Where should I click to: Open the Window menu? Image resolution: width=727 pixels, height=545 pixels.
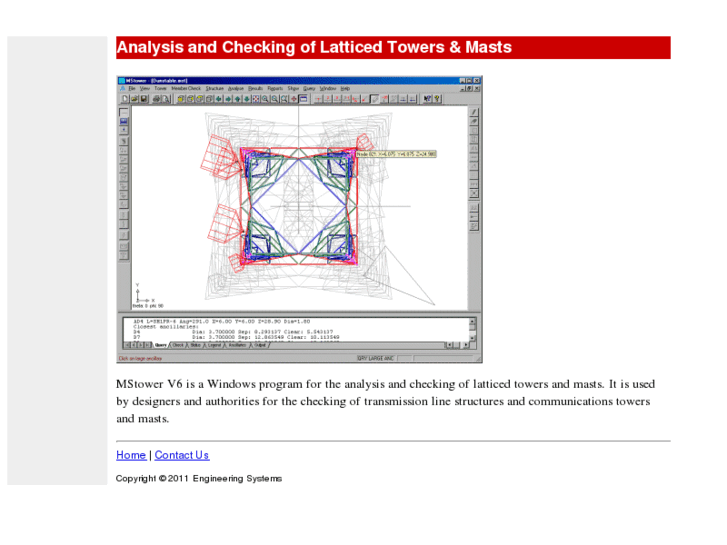pyautogui.click(x=328, y=88)
